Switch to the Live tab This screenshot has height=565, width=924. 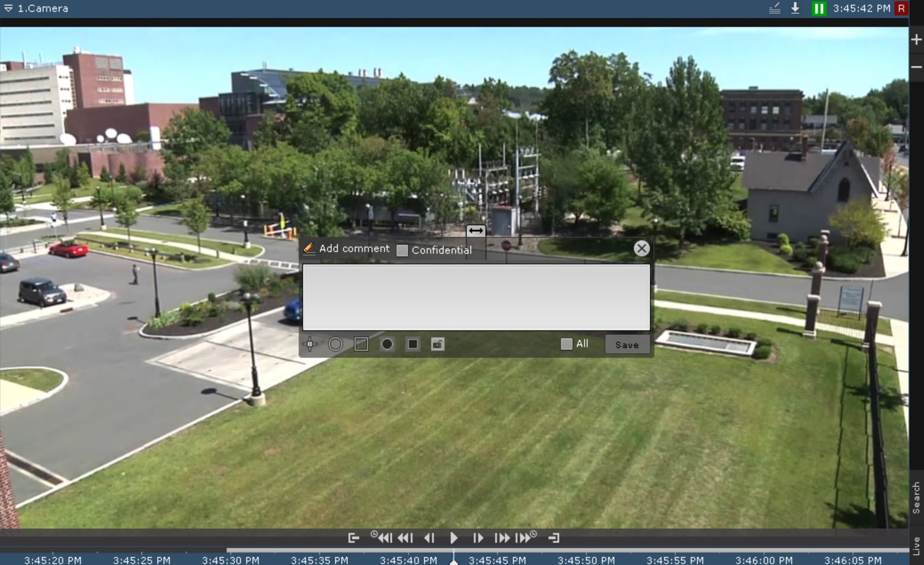(x=916, y=546)
